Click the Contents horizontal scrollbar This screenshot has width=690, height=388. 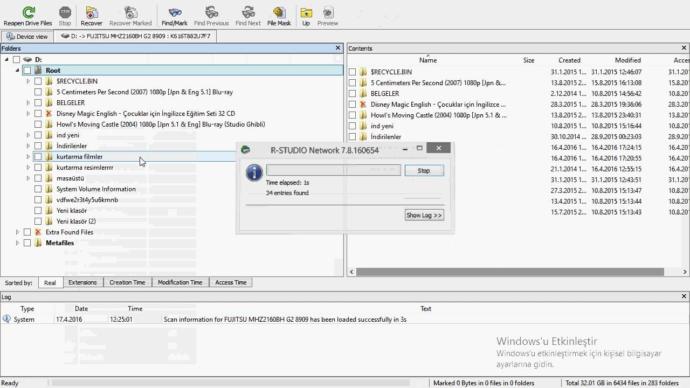510,272
